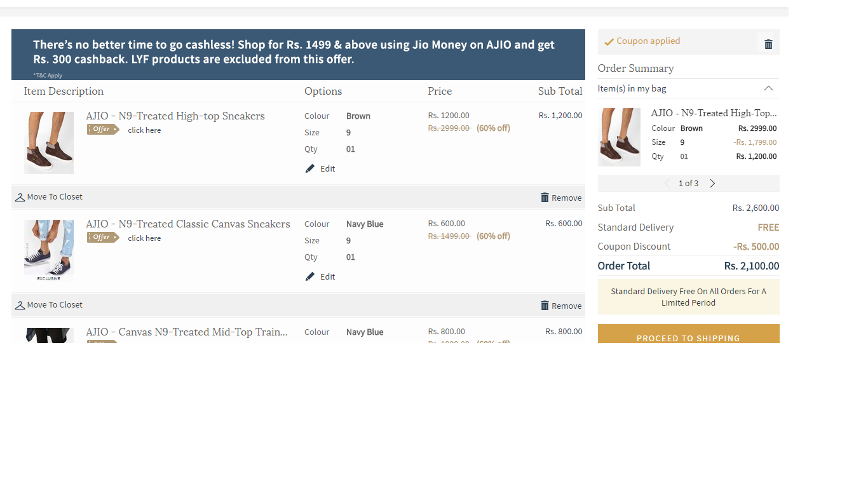Remove the High-top Sneakers from bag

561,198
